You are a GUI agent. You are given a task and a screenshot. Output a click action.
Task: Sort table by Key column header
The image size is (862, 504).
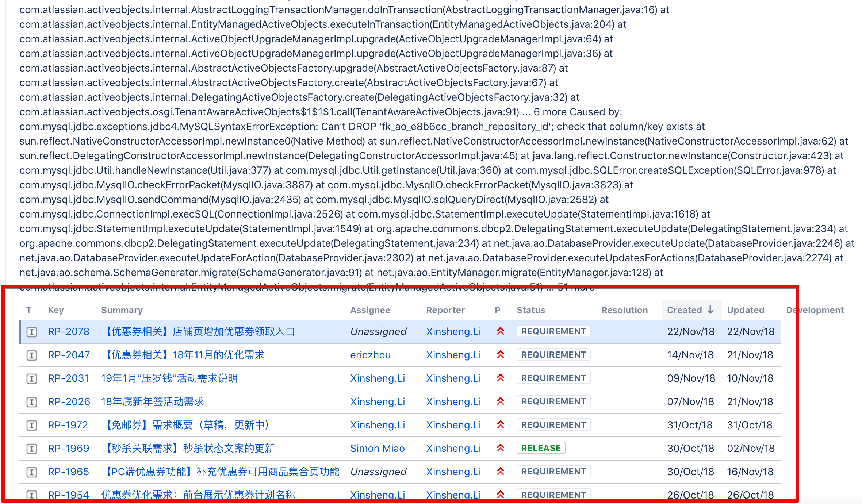56,310
